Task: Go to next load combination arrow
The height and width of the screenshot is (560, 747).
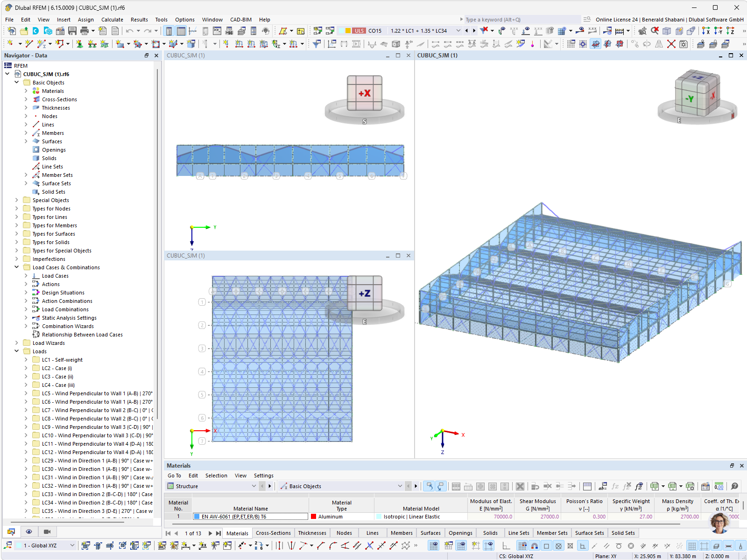Action: (474, 31)
